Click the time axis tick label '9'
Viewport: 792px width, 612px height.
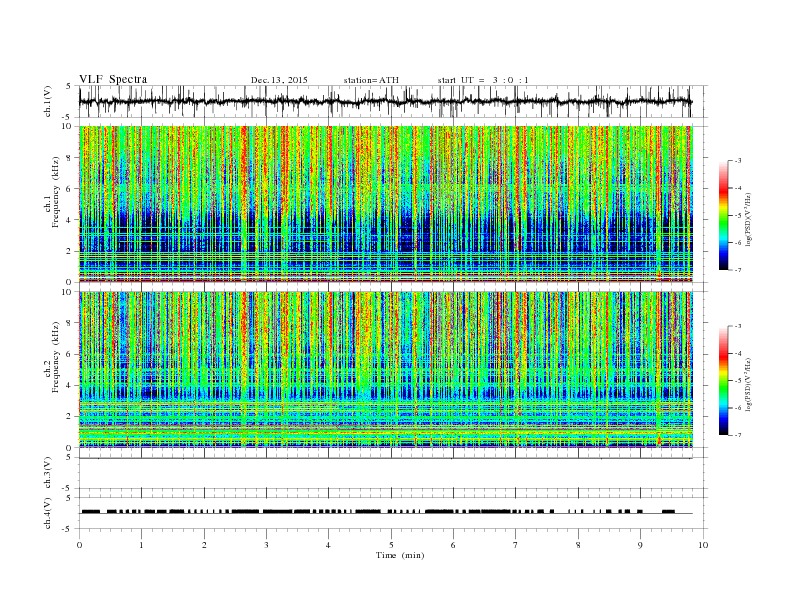coord(640,545)
